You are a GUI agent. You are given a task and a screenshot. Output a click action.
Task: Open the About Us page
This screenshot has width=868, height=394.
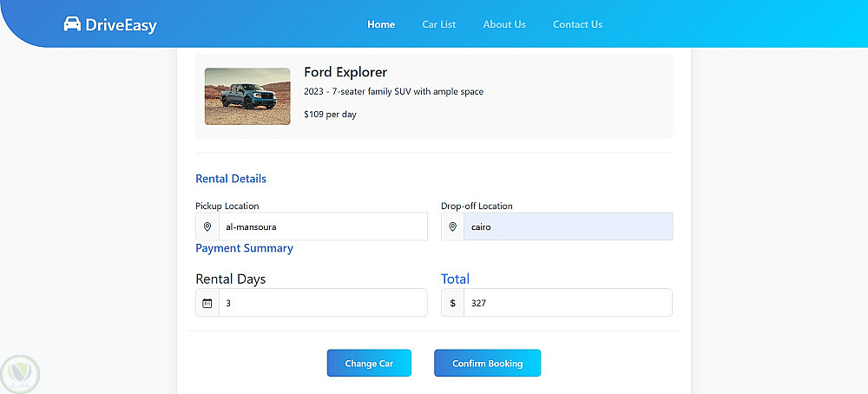(504, 24)
